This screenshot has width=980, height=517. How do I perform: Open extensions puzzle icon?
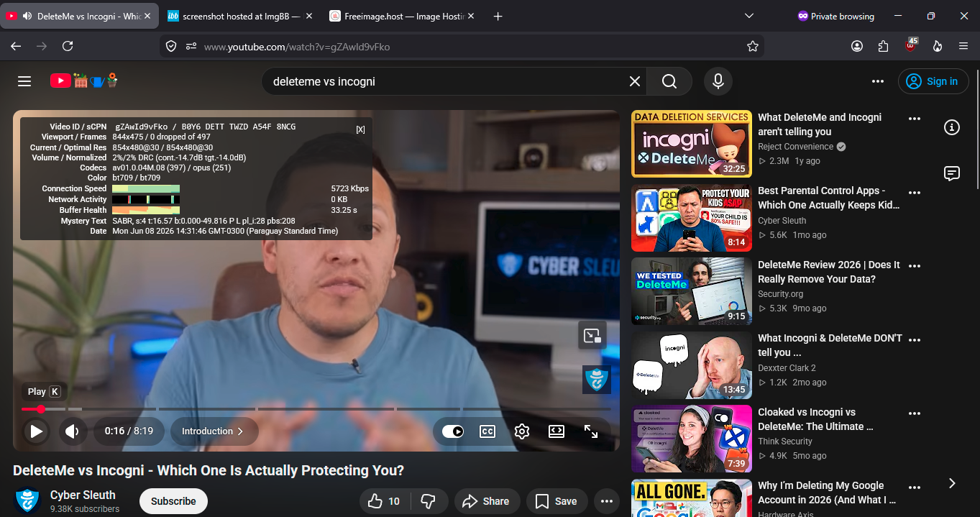(x=884, y=46)
